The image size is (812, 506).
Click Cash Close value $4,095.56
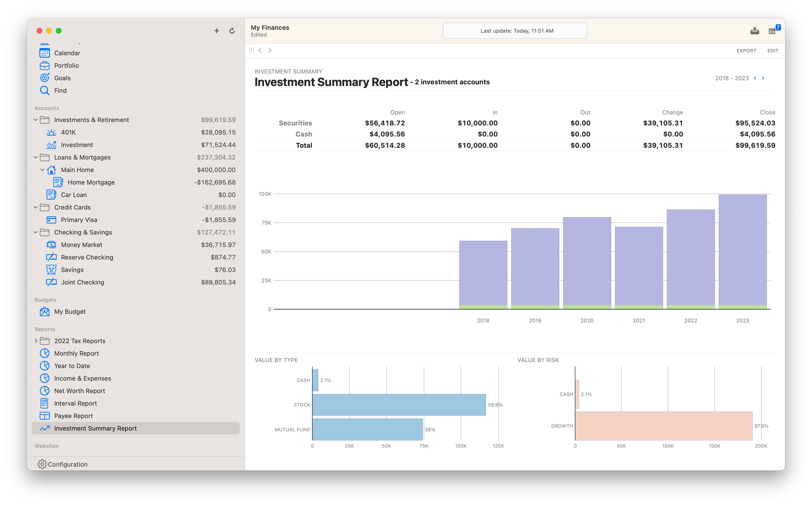click(757, 134)
